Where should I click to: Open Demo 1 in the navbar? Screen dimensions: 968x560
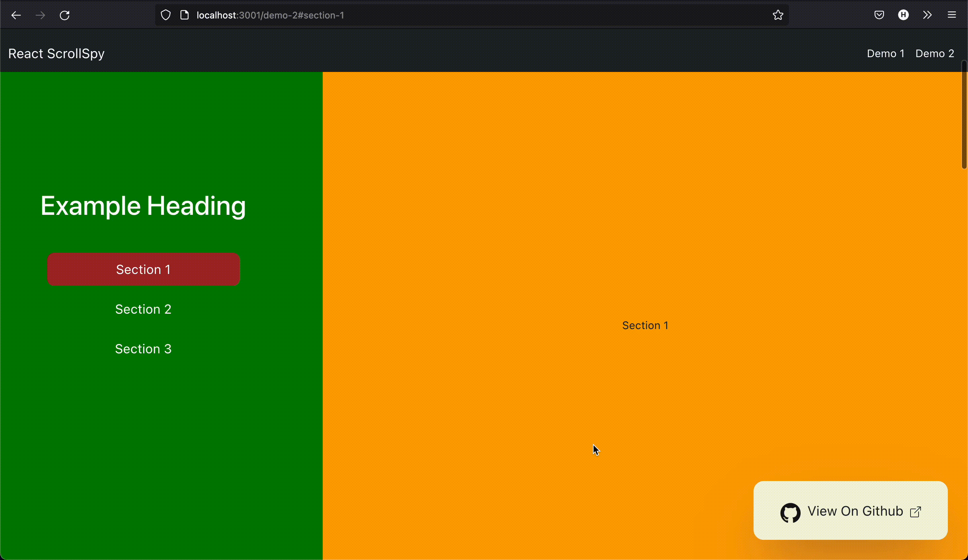click(885, 53)
